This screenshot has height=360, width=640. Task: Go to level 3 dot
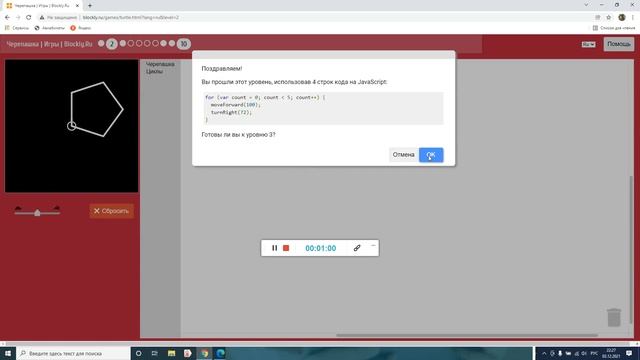(122, 43)
